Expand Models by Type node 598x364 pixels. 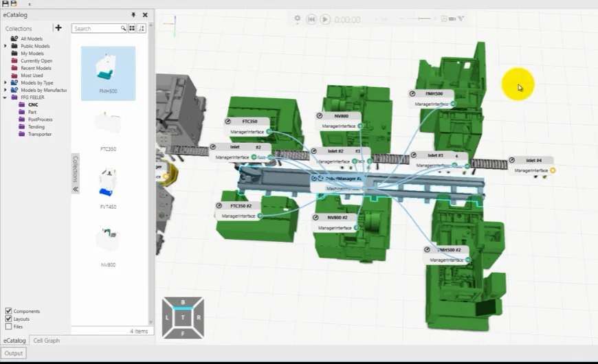(5, 82)
